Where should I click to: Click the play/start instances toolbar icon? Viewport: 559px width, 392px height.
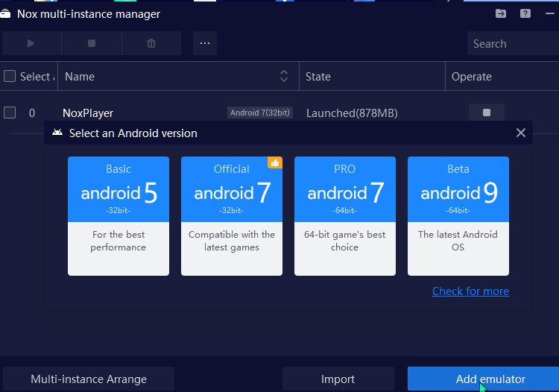click(x=31, y=43)
